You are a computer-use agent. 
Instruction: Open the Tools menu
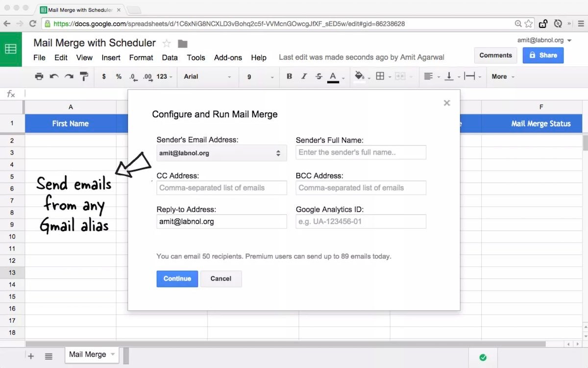pyautogui.click(x=196, y=57)
